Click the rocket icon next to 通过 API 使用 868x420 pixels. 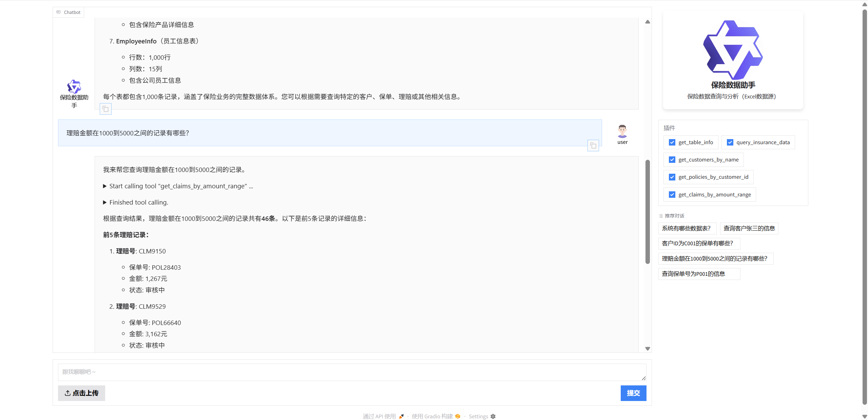[x=401, y=416]
